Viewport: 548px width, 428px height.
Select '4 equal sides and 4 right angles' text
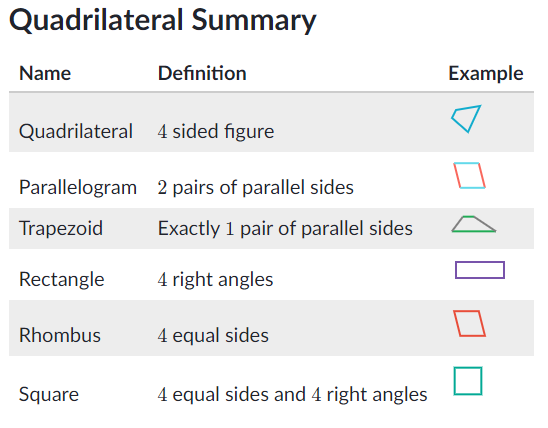pyautogui.click(x=292, y=395)
